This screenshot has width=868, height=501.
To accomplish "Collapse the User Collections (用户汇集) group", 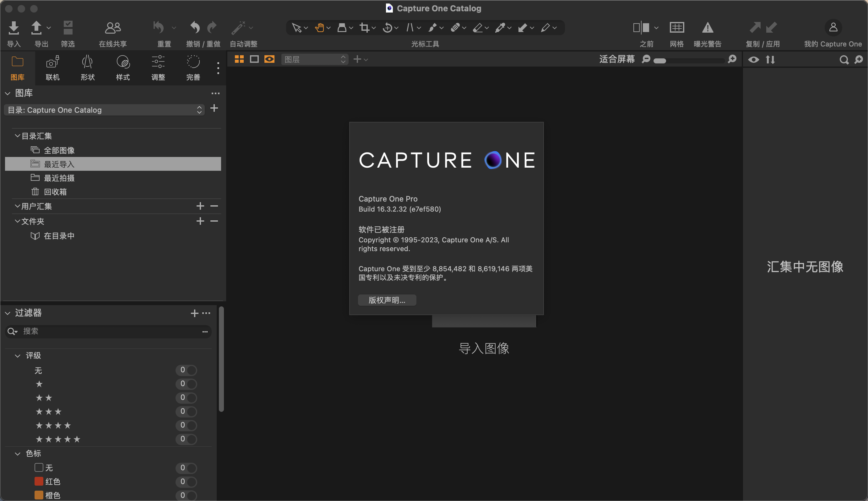I will click(x=17, y=206).
